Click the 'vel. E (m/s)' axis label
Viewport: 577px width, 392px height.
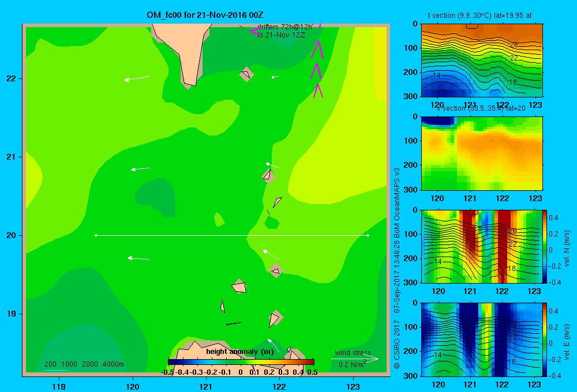(567, 342)
